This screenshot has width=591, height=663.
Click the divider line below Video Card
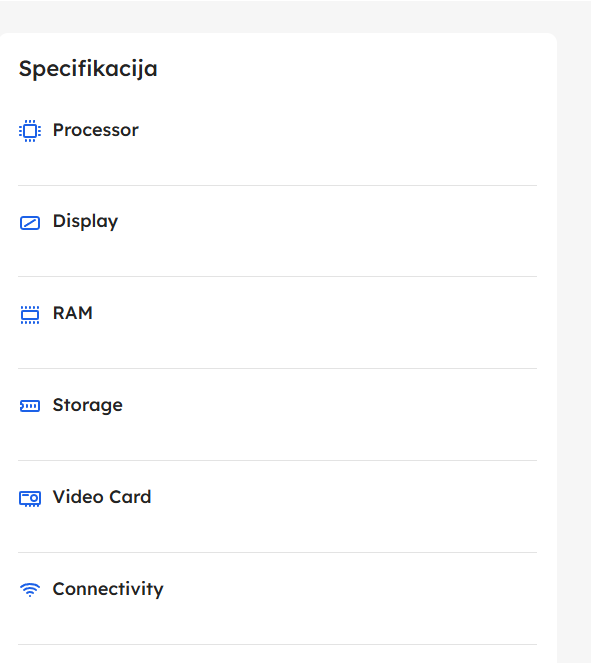(x=277, y=552)
